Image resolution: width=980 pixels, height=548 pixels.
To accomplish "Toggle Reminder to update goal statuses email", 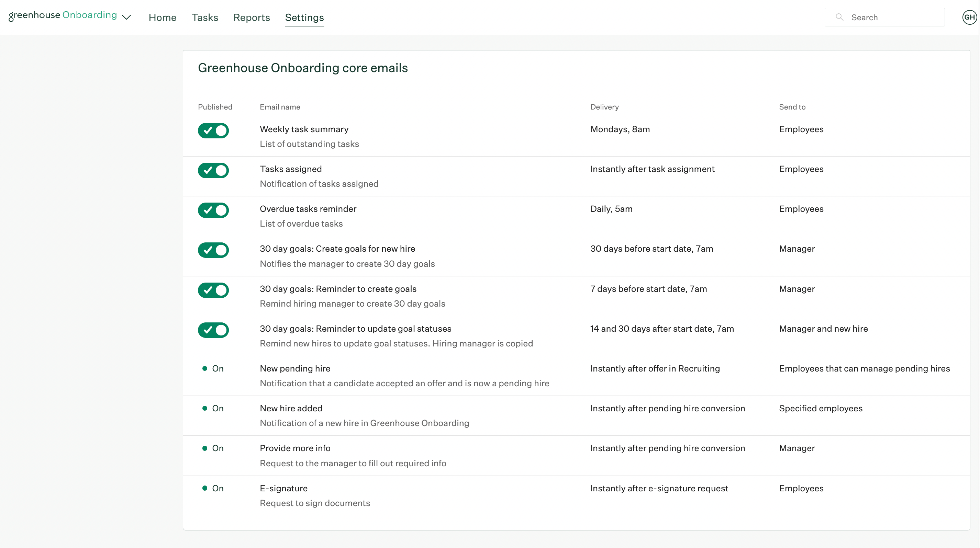I will (213, 330).
